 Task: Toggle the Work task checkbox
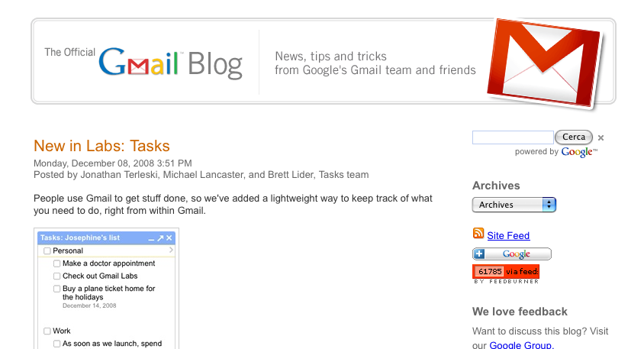(47, 331)
